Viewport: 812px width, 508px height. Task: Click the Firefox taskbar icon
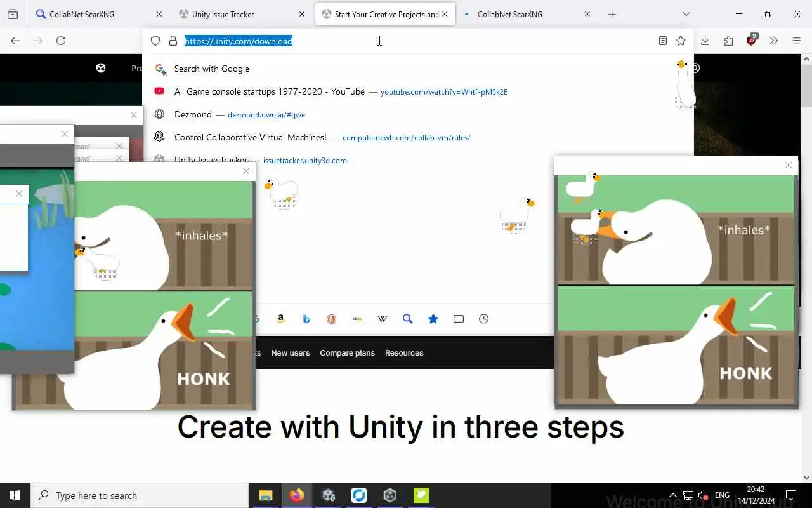pos(296,495)
